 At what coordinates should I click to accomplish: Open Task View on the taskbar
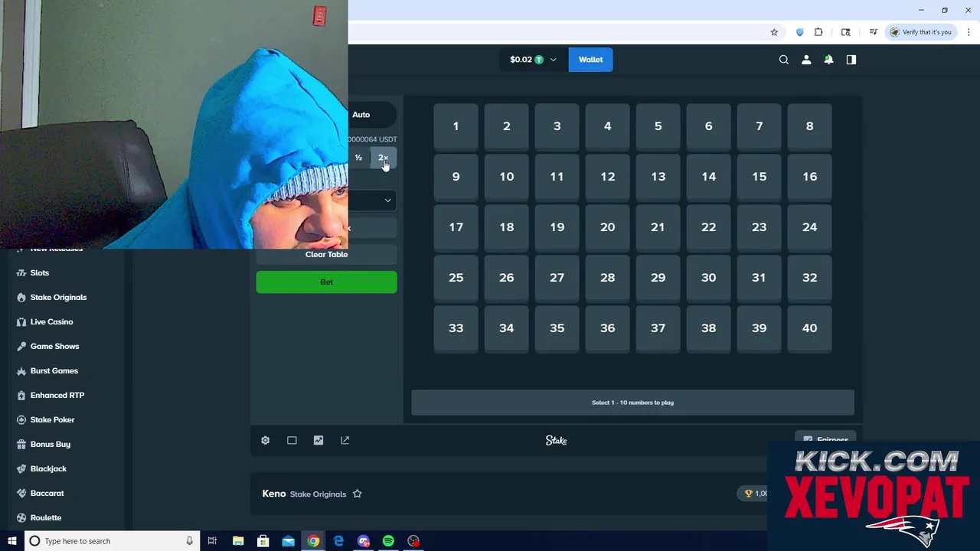212,541
